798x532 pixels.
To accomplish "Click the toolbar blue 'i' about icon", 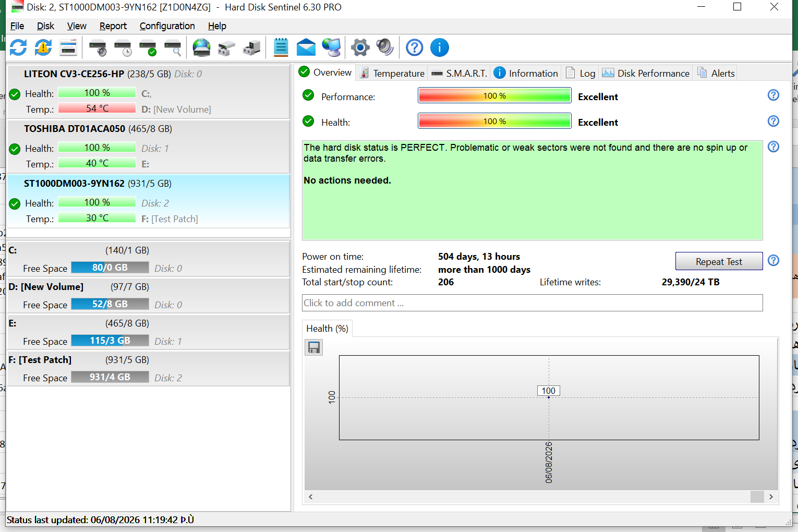I will [x=440, y=47].
